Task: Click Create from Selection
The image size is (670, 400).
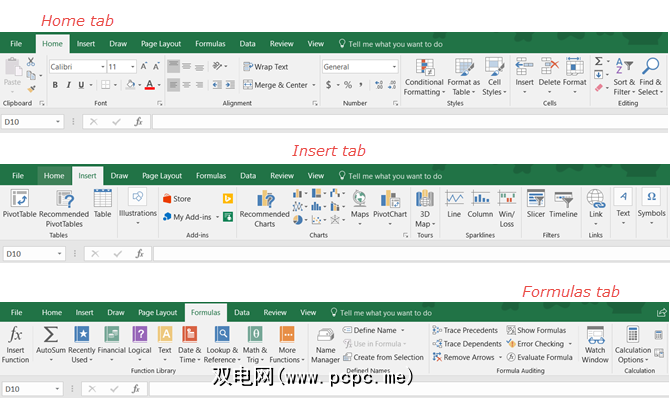Action: click(383, 357)
